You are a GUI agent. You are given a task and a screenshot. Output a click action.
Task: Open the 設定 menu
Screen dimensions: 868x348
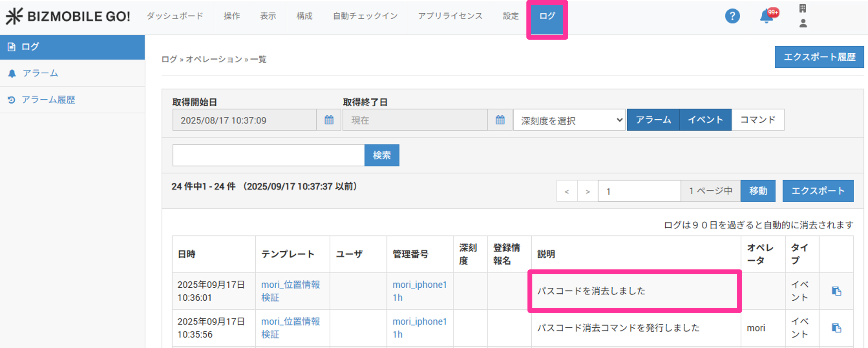click(x=511, y=16)
